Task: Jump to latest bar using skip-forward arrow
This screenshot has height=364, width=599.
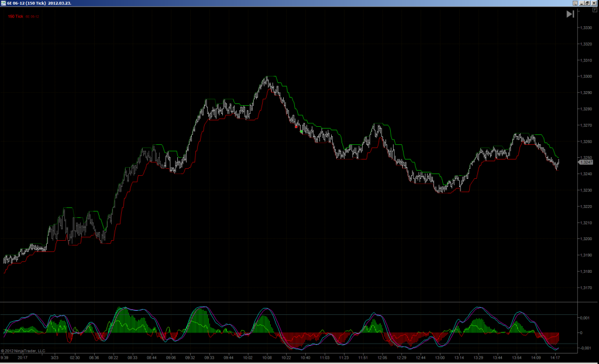Action: [x=570, y=14]
